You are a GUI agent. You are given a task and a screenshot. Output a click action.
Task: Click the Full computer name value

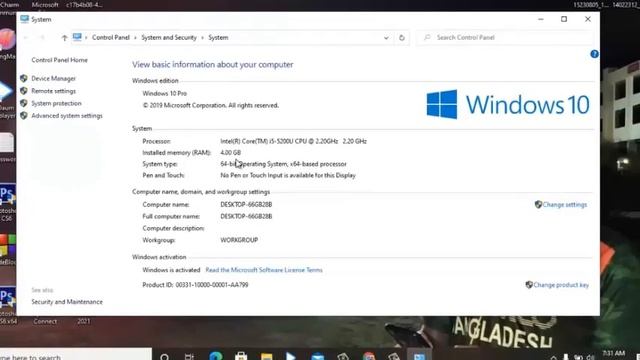246,216
